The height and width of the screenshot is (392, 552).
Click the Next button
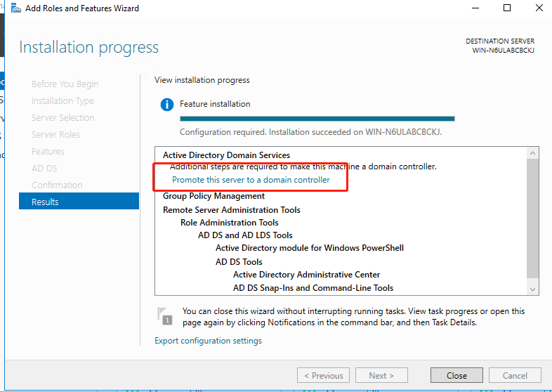click(x=381, y=375)
